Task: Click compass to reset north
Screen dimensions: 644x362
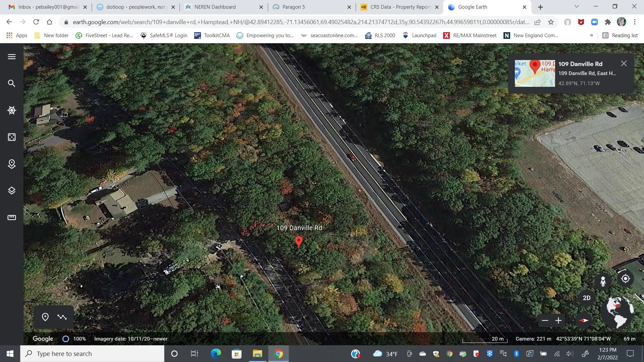Action: pos(584,320)
